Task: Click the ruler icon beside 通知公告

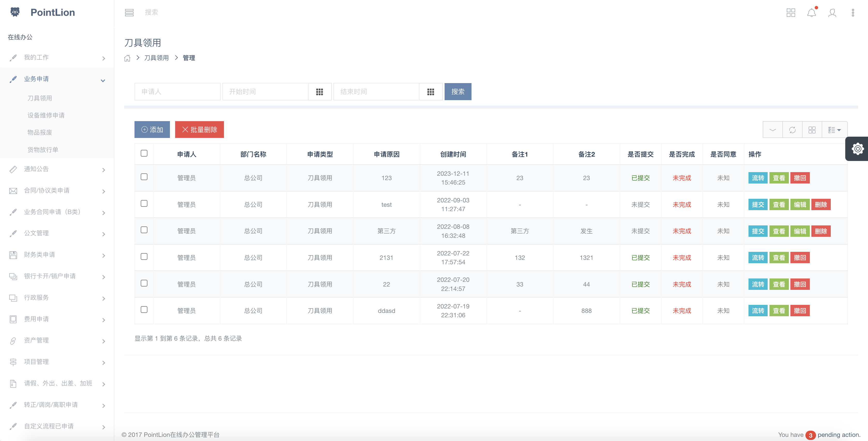Action: pyautogui.click(x=13, y=169)
